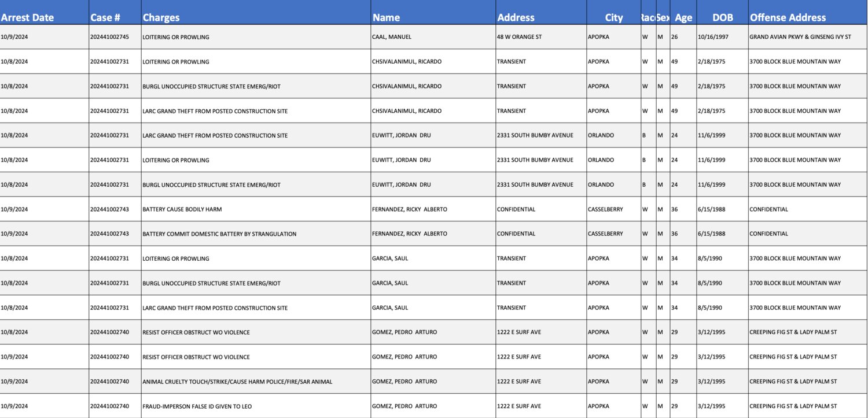Click RESIST OFFICER charge dated 10/8/2024
Viewport: 868px width, 418px height.
[x=196, y=332]
